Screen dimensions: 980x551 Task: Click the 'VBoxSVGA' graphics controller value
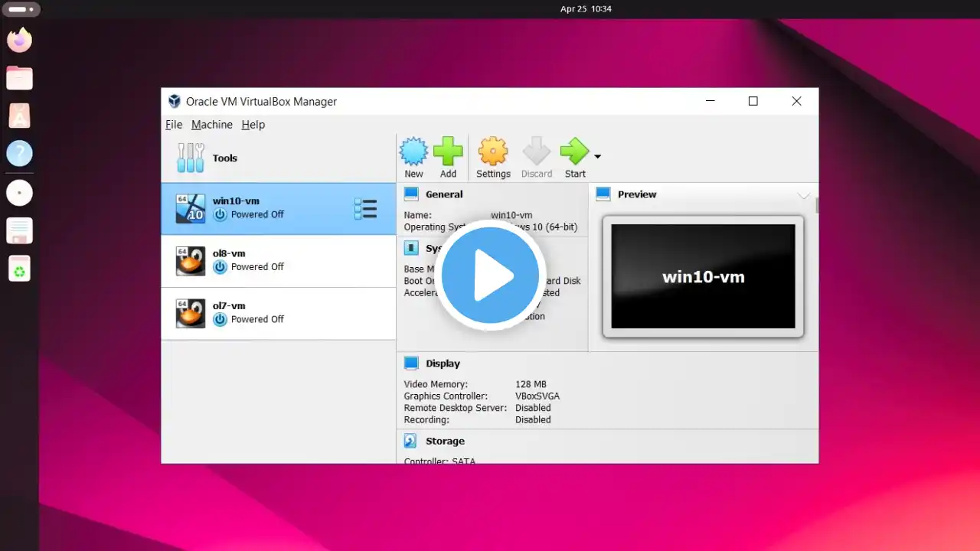click(537, 396)
